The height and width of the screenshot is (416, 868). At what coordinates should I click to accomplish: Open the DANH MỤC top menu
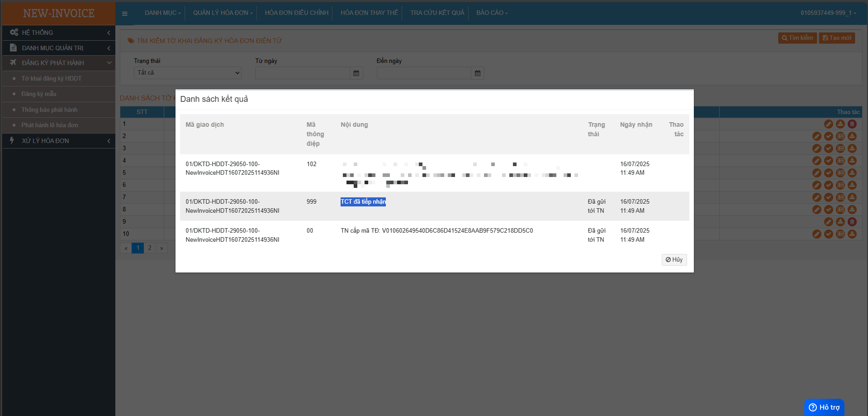click(162, 13)
